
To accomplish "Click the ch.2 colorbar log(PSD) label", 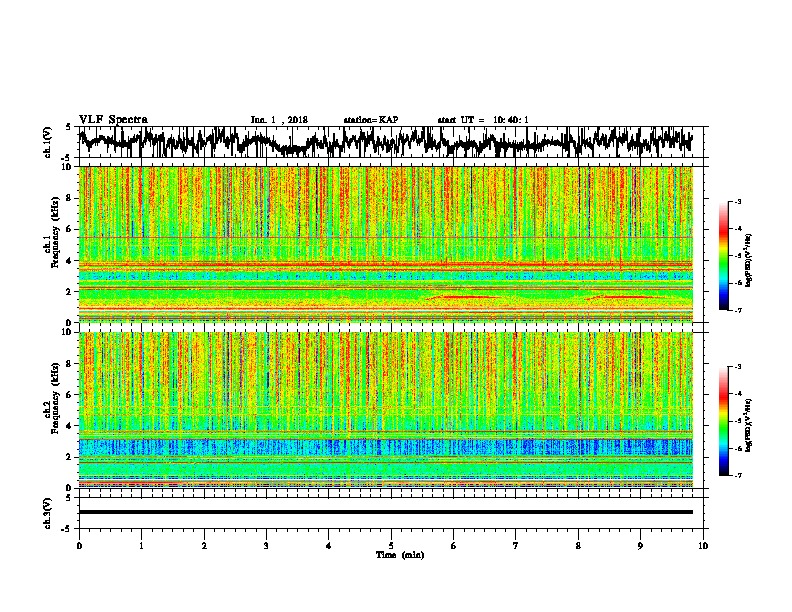I will 749,425.
